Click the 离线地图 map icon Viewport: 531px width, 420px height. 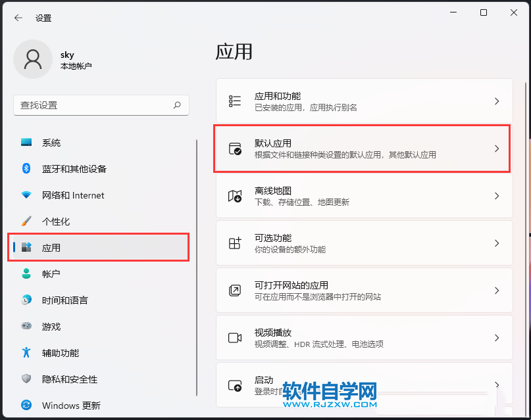tap(235, 196)
